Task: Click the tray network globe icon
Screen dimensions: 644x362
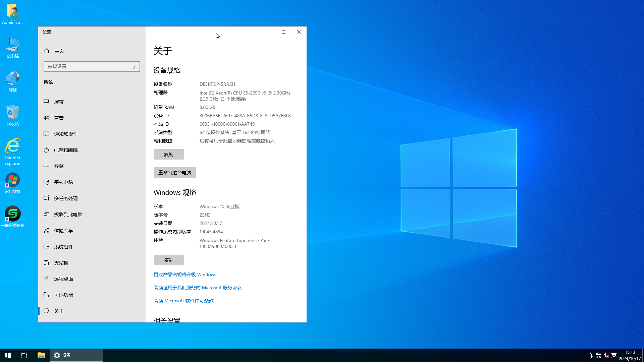Action: [598, 355]
